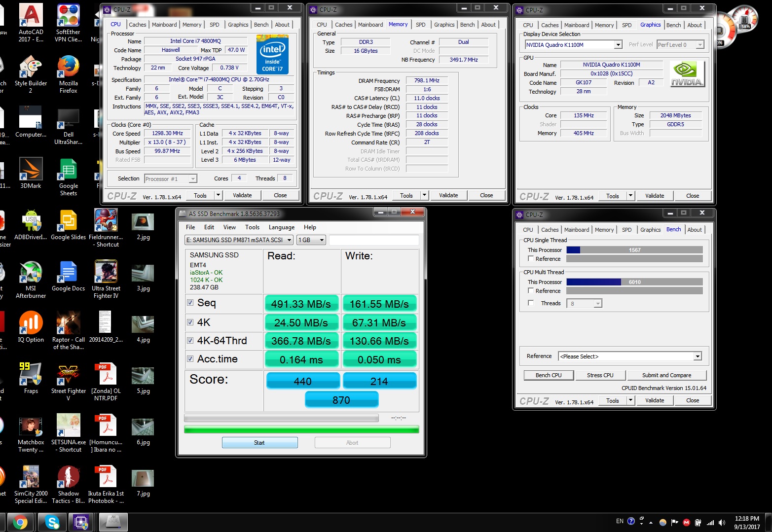Uncheck the Seq benchmark checkbox
Viewport: 772px width, 532px height.
190,303
